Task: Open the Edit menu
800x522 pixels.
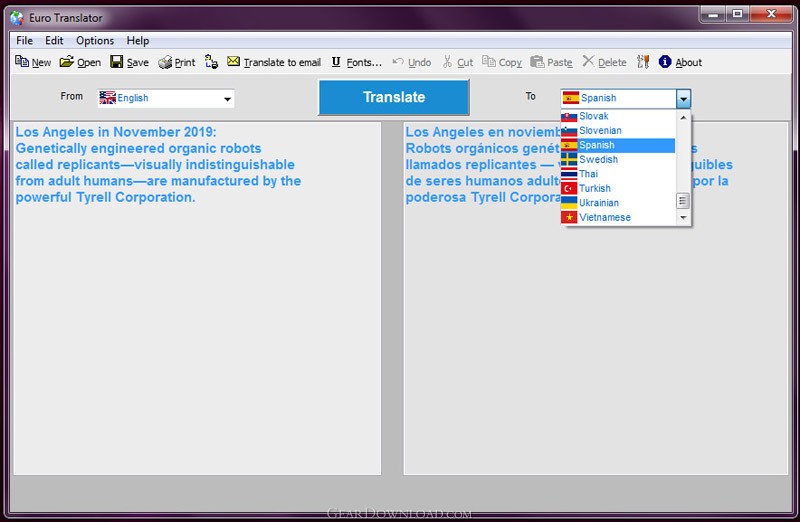Action: click(x=54, y=40)
